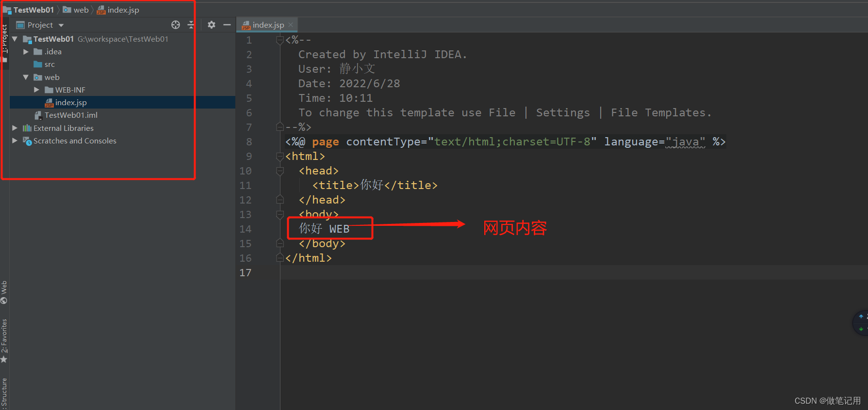The image size is (868, 410).
Task: Collapse all nodes using the Collapse All icon
Action: click(x=190, y=25)
